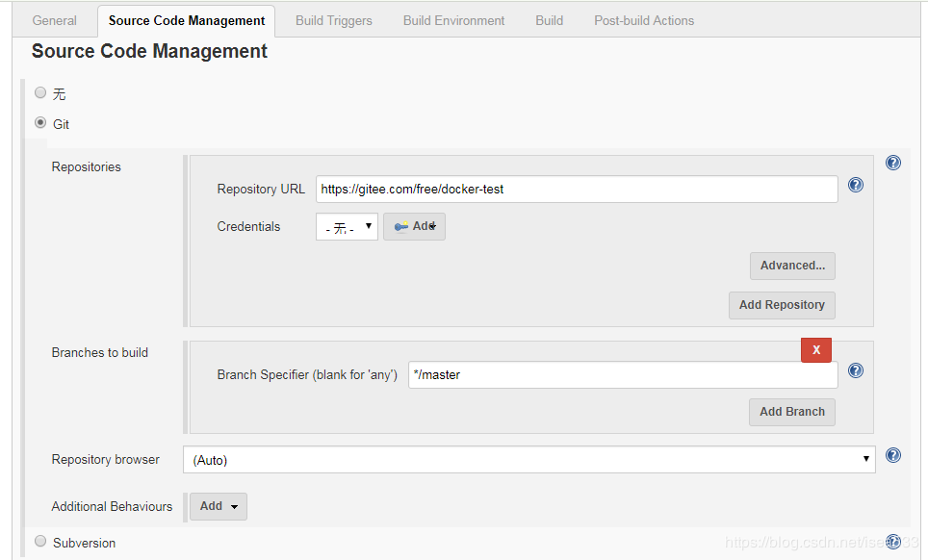
Task: Open help for Repository browser
Action: coord(893,455)
